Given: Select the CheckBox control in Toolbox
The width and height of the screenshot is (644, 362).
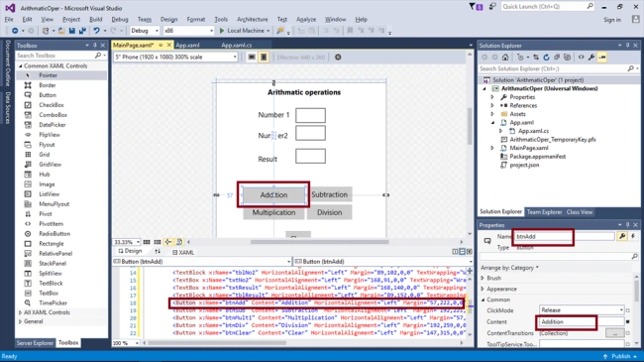Looking at the screenshot, I should pos(52,105).
